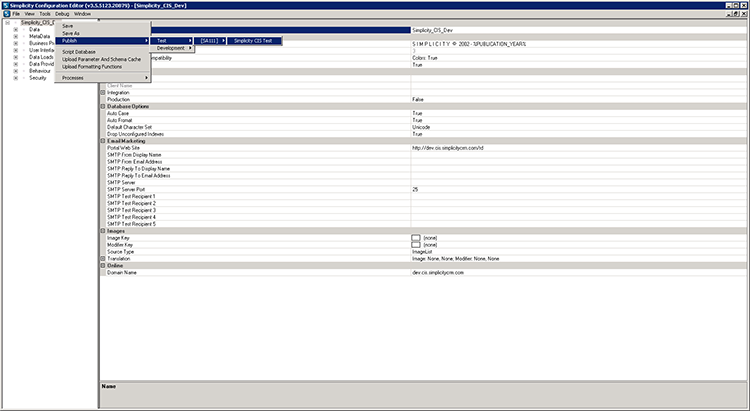Screen dimensions: 750x411
Task: Open the Processes submenu
Action: [x=103, y=78]
